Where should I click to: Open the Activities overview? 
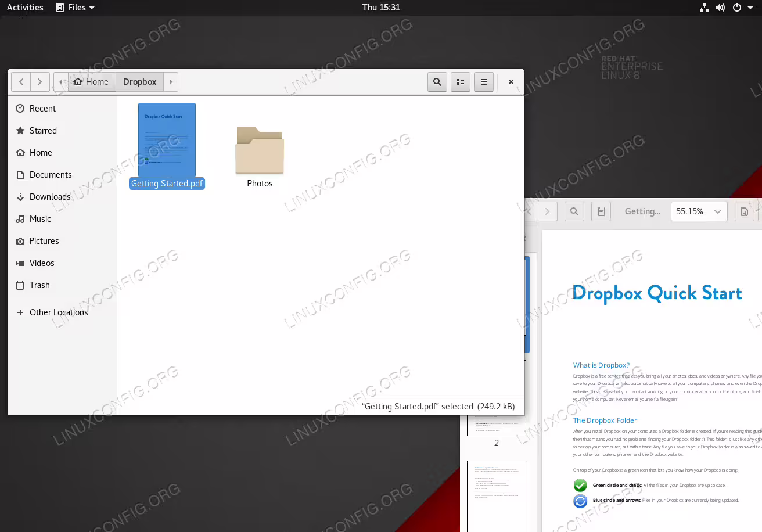(x=25, y=8)
